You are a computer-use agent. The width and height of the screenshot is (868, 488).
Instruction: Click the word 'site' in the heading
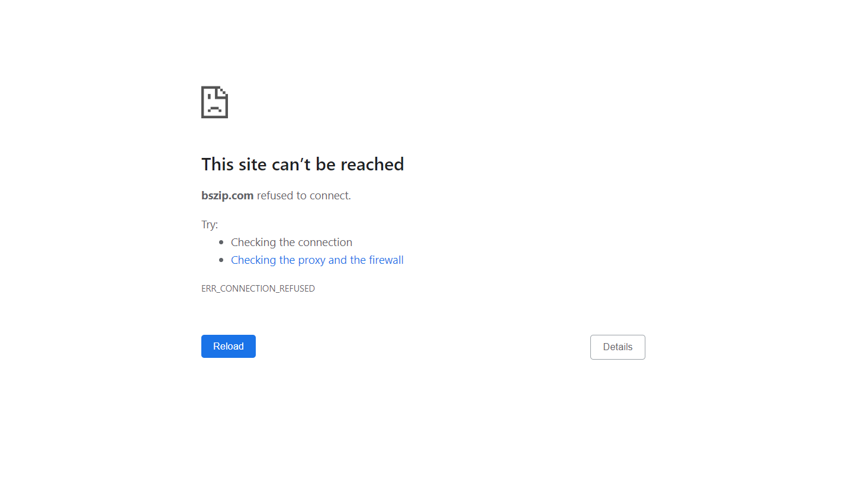click(253, 164)
